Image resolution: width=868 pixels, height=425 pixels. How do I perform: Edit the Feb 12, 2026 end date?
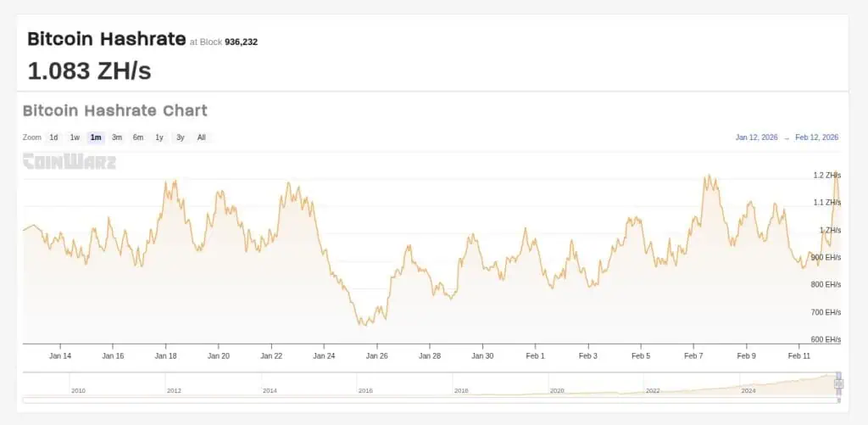tap(816, 137)
